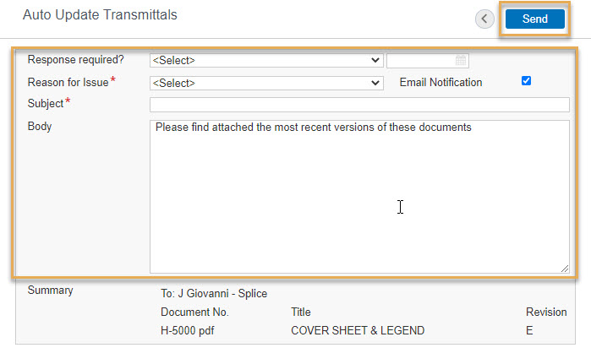This screenshot has height=364, width=591.
Task: Click the response due date field
Action: point(428,60)
